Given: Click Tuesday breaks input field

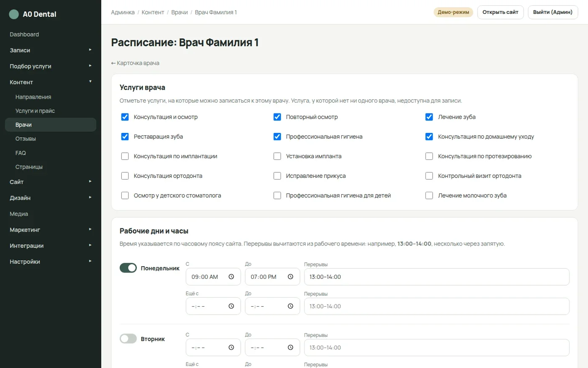Looking at the screenshot, I should [x=437, y=347].
